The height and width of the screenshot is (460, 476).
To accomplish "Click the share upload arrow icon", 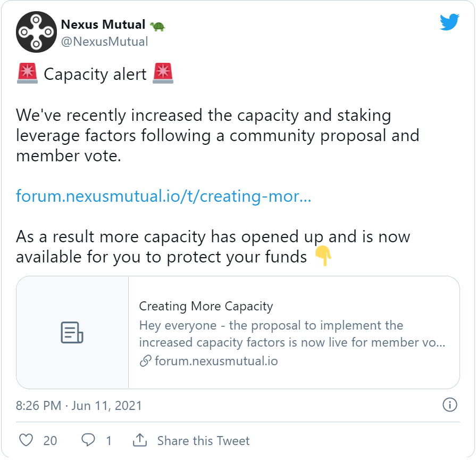I will (140, 440).
